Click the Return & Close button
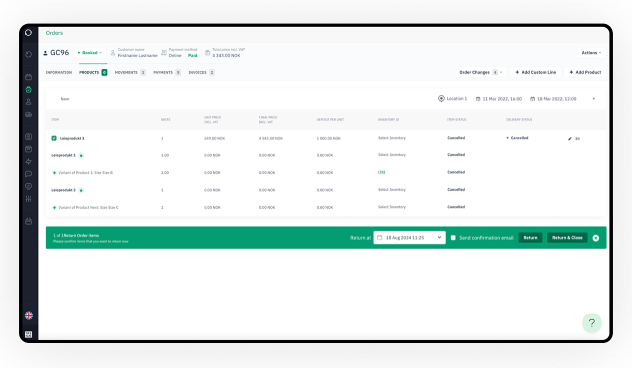 [x=567, y=238]
